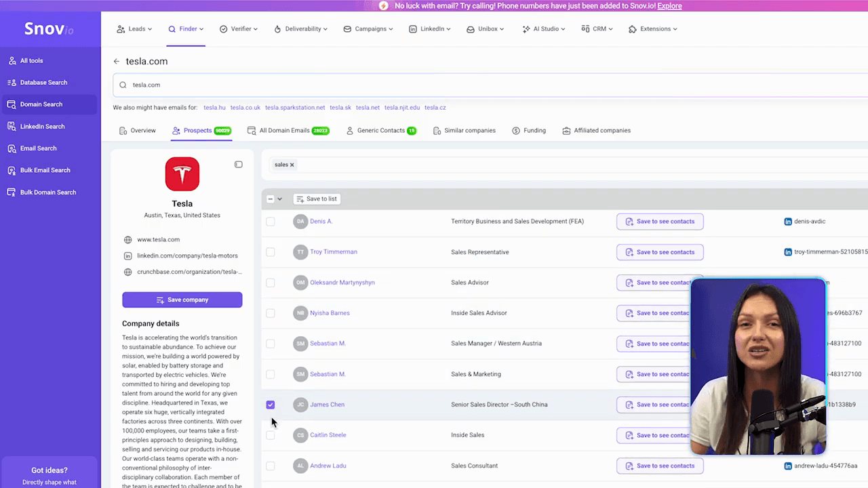Screen dimensions: 868x488
Task: Click the Tesla company logo
Action: click(182, 174)
